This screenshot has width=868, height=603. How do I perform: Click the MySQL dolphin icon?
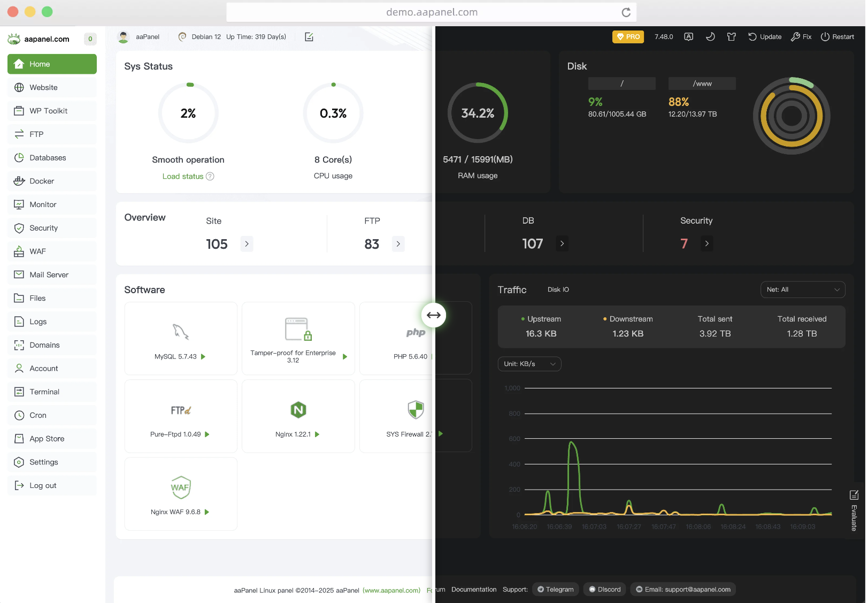pyautogui.click(x=181, y=332)
